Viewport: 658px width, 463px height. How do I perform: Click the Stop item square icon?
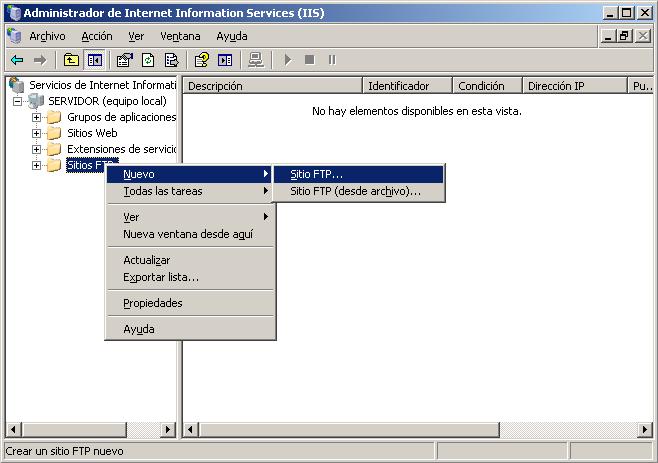(x=310, y=60)
